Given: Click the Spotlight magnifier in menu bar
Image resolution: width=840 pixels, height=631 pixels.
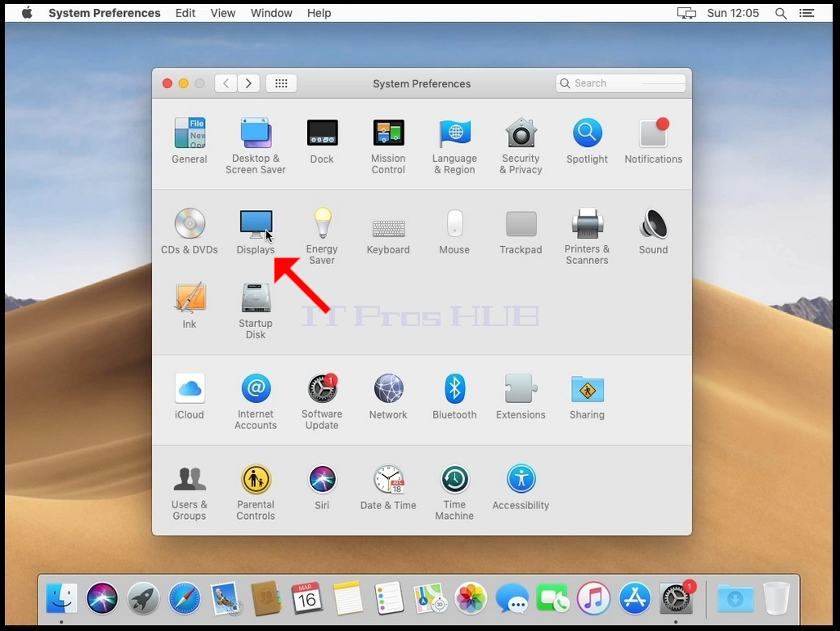Looking at the screenshot, I should click(781, 13).
